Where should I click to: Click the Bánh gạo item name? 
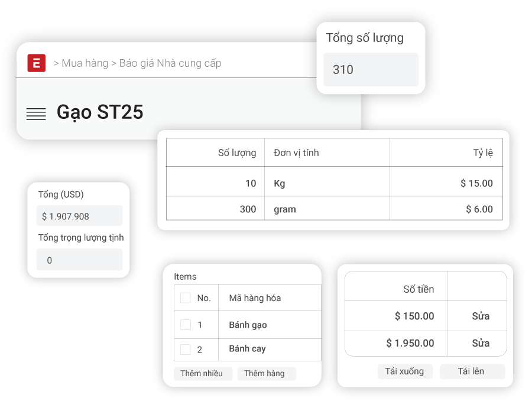[248, 325]
